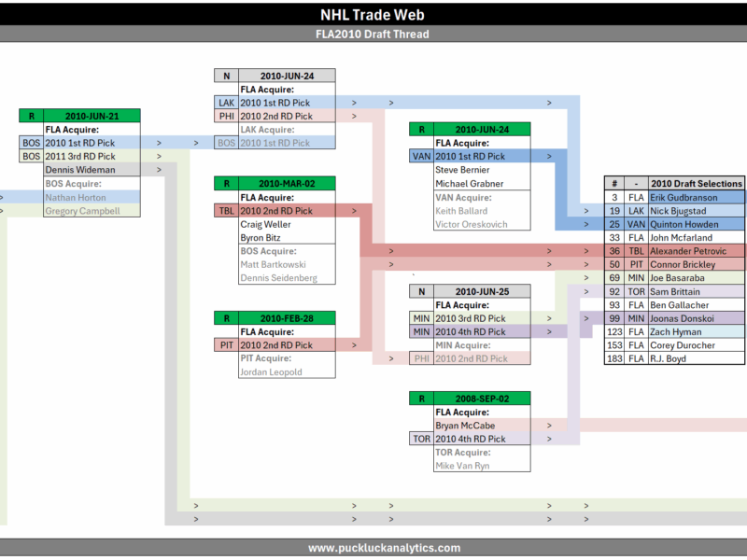747x560 pixels.
Task: Select pick number 33 in draft table
Action: 614,238
